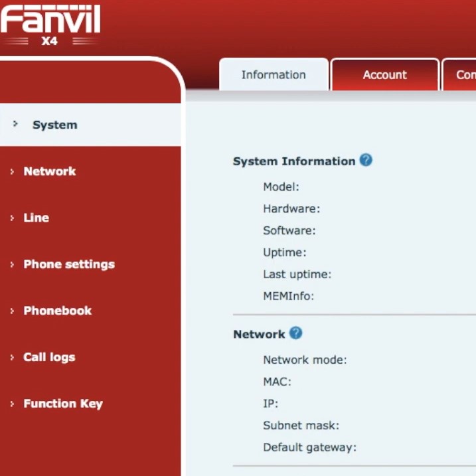Image resolution: width=476 pixels, height=476 pixels.
Task: Open Call logs in sidebar
Action: click(x=49, y=357)
